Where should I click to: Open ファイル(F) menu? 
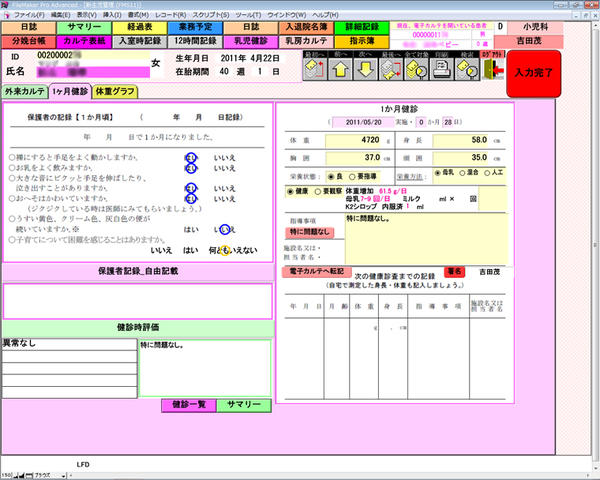pos(29,15)
